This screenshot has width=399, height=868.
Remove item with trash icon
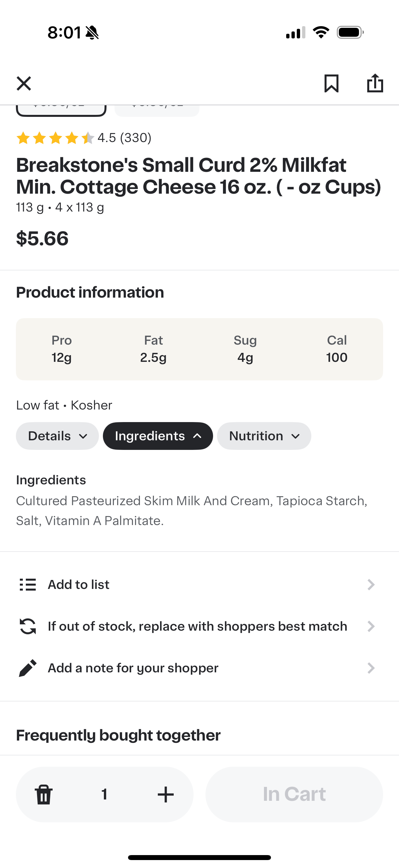pos(44,794)
